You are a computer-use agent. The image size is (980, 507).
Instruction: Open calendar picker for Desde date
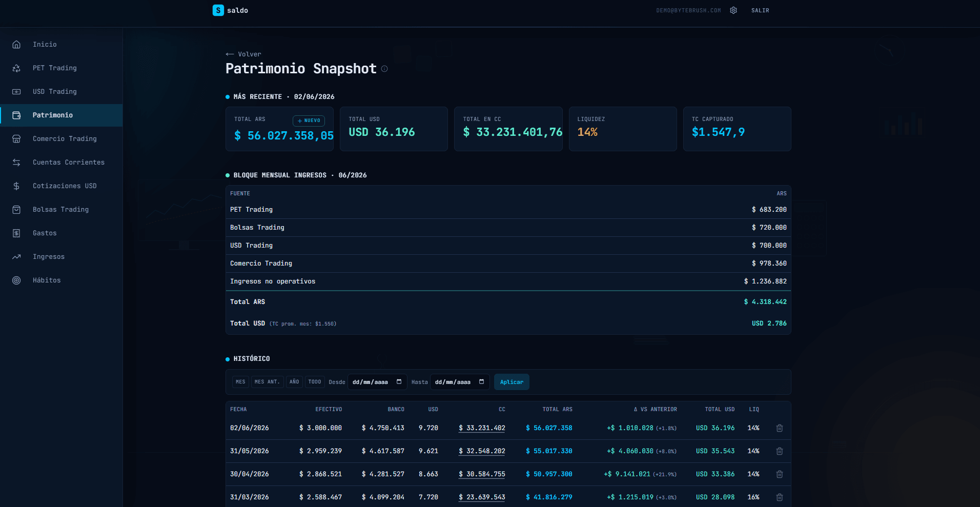click(x=399, y=382)
